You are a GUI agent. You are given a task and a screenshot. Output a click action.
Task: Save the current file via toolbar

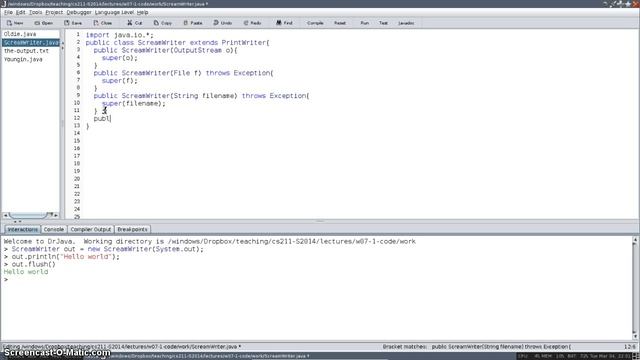click(x=73, y=23)
